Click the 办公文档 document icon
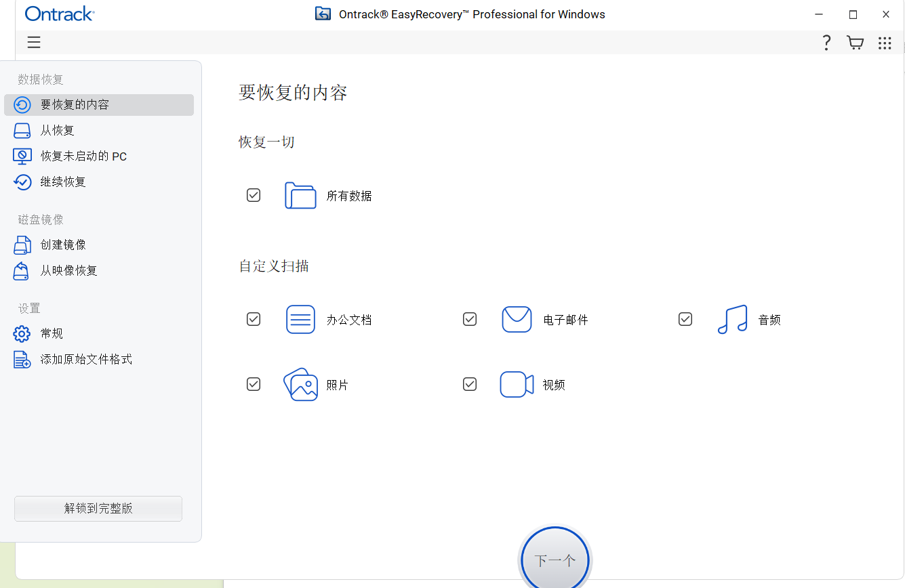 tap(300, 319)
